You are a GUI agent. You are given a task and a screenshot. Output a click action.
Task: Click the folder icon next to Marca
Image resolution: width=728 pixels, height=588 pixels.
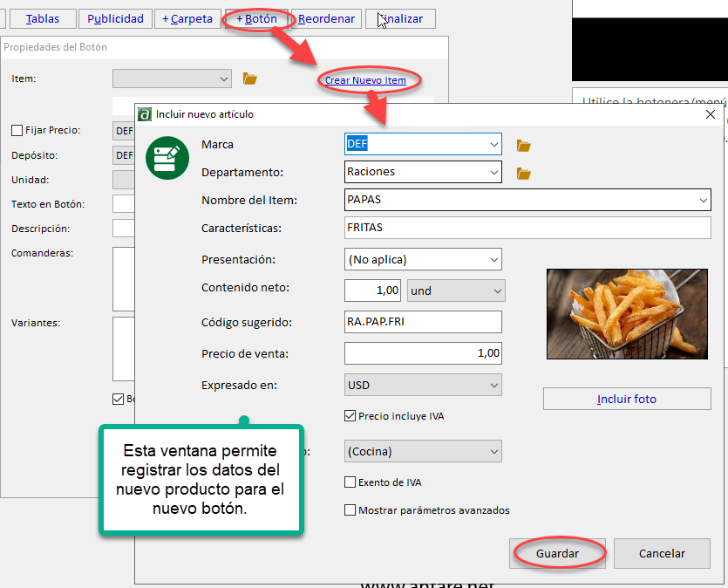coord(523,146)
